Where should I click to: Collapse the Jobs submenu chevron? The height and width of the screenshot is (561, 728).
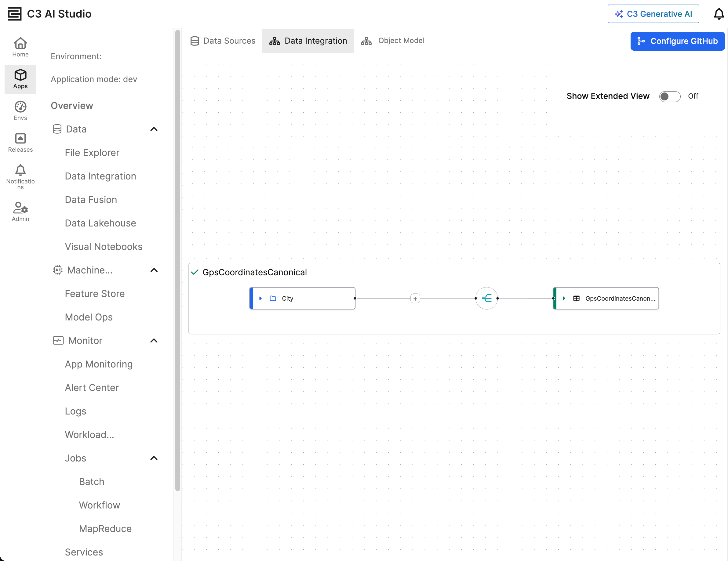pos(154,458)
